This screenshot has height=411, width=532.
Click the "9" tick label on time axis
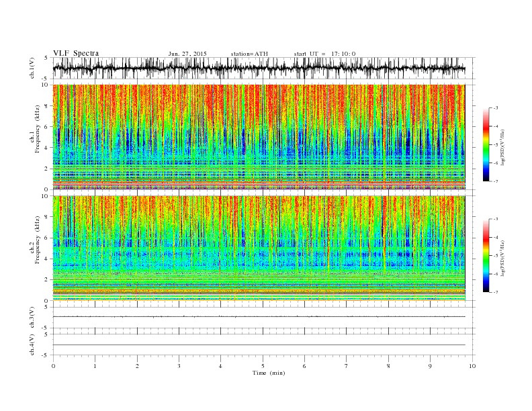click(x=430, y=366)
